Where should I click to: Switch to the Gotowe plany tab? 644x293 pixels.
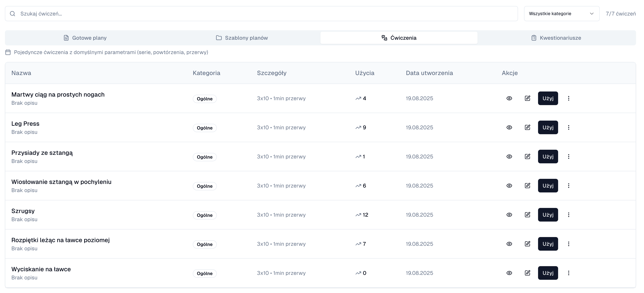tap(85, 38)
